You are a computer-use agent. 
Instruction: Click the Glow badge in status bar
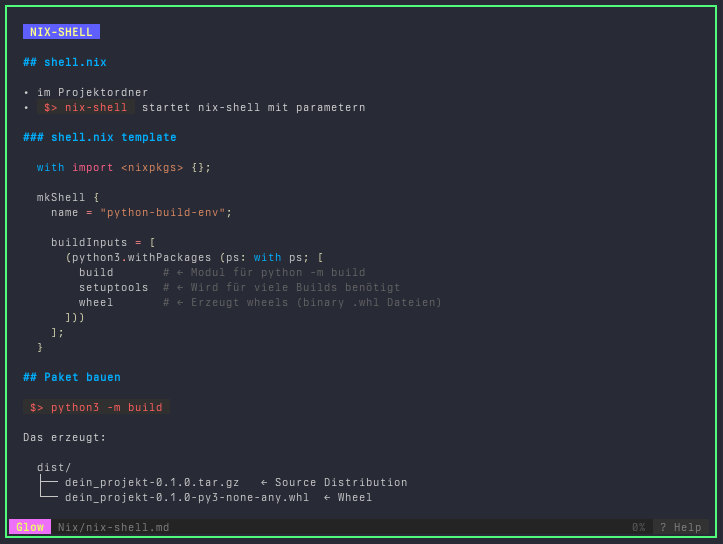tap(30, 527)
